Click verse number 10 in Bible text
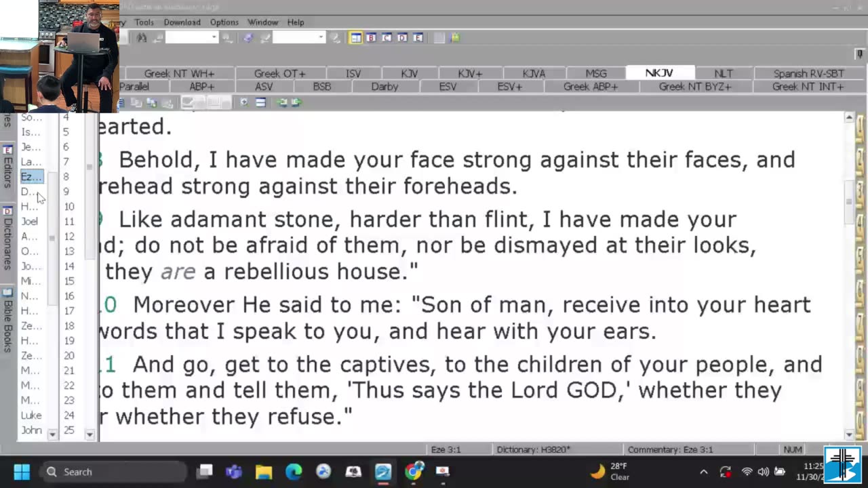The height and width of the screenshot is (488, 868). pos(109,305)
